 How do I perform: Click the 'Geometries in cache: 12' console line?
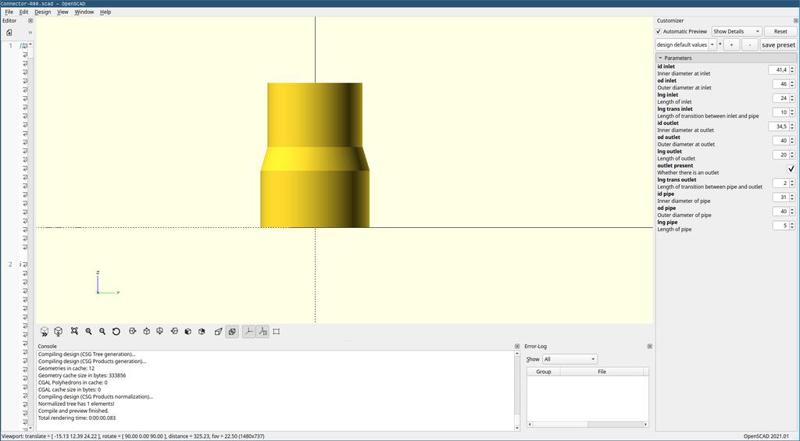[x=66, y=369]
